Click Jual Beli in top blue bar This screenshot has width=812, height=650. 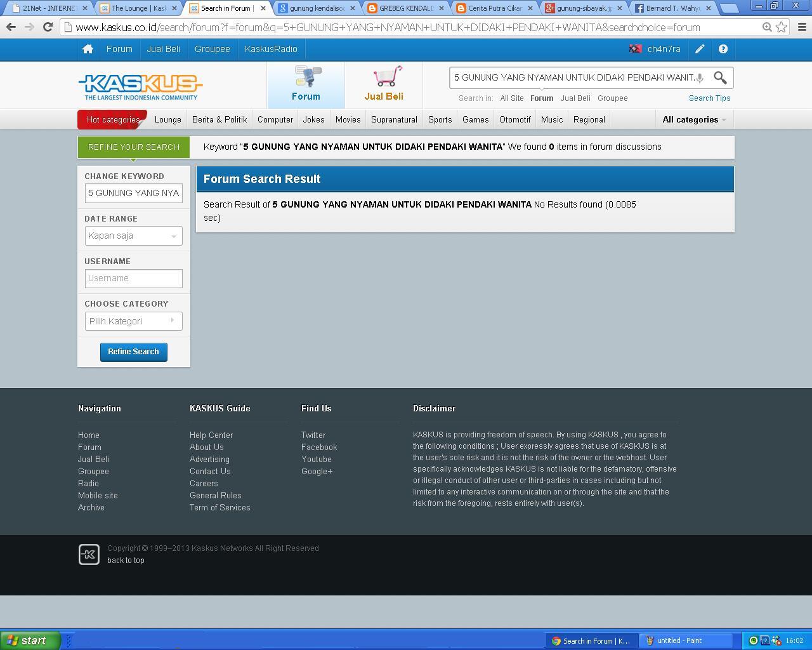[164, 49]
